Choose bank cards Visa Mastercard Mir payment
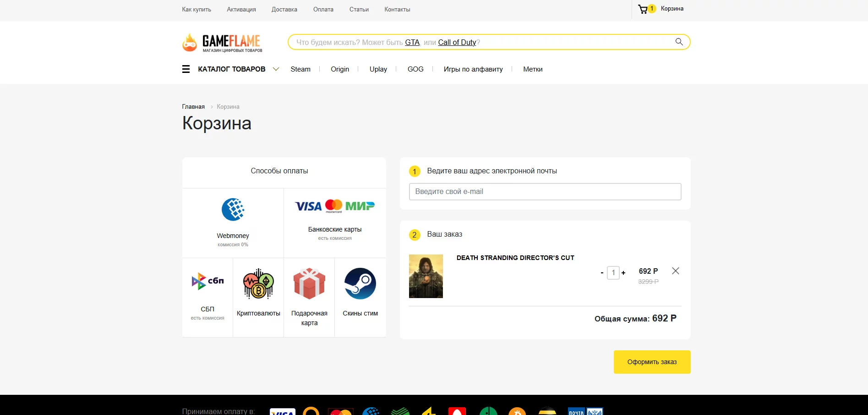Viewport: 868px width, 415px height. point(335,223)
